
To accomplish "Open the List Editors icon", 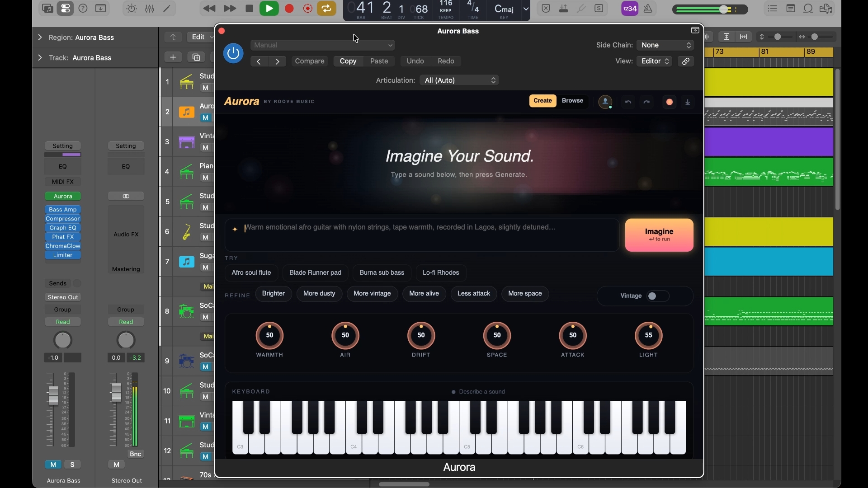I will click(773, 9).
